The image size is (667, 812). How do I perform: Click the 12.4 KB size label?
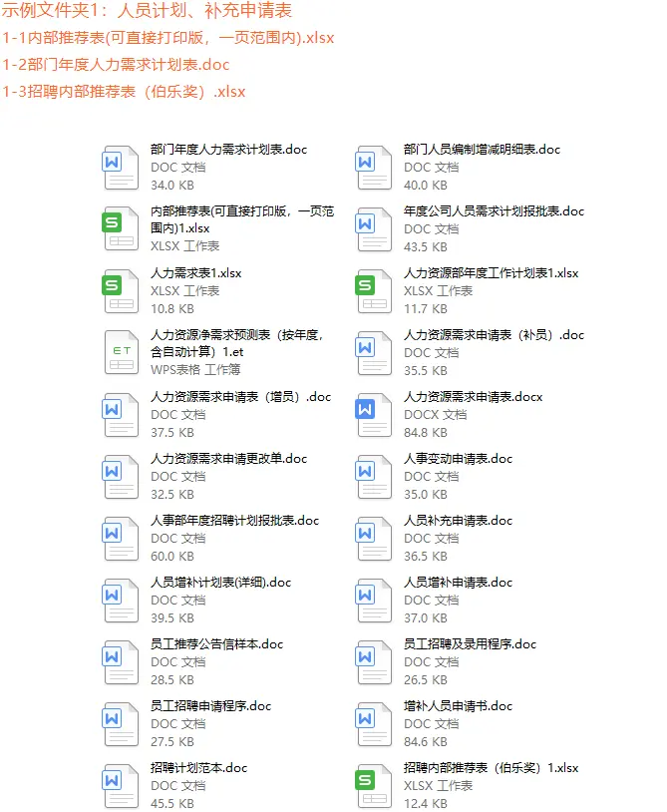426,804
